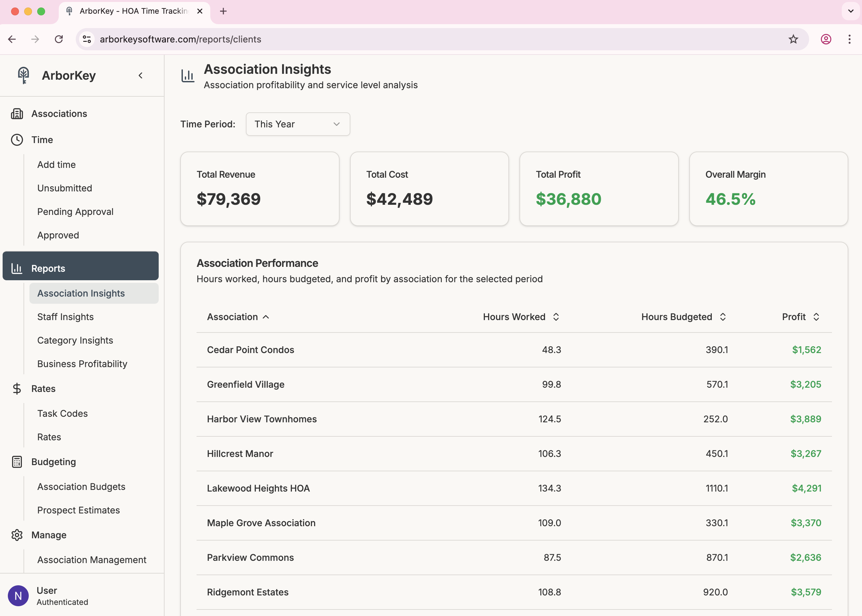Click the calculator icon next to Budgeting
This screenshot has width=862, height=616.
pyautogui.click(x=17, y=462)
